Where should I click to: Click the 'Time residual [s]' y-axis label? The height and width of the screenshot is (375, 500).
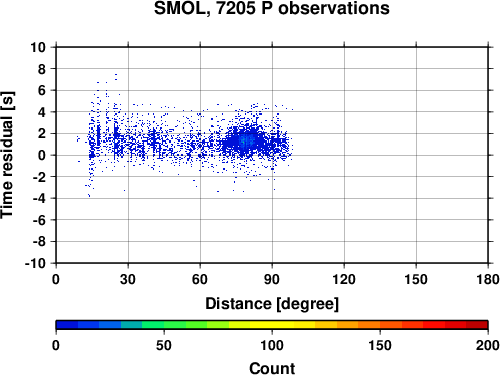coord(7,155)
